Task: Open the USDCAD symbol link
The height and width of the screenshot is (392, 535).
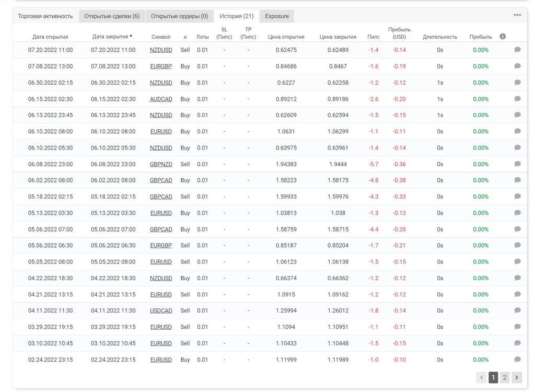Action: click(161, 311)
